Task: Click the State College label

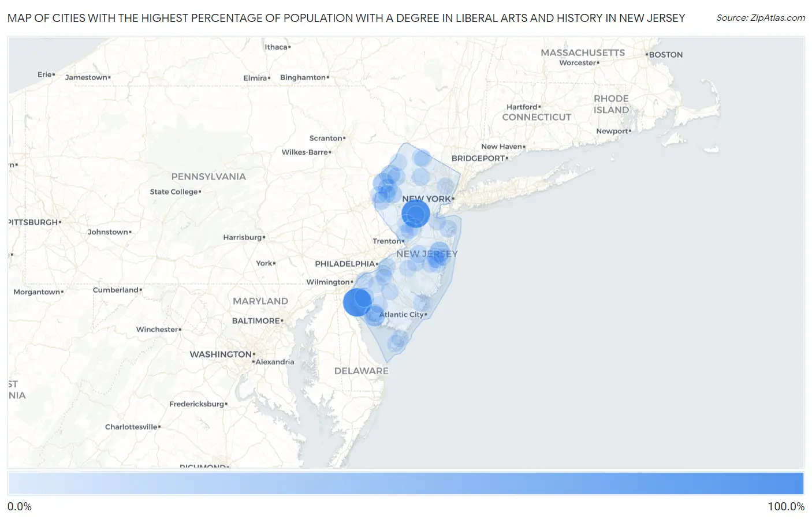Action: click(x=174, y=192)
